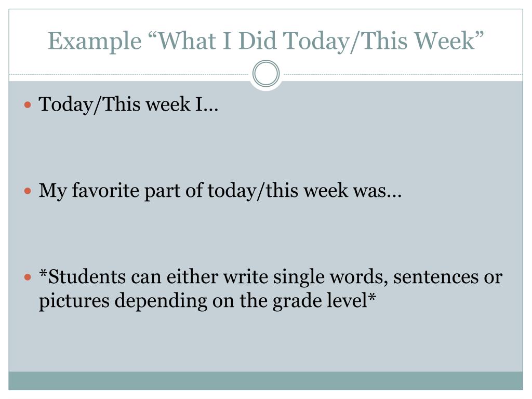532x399 pixels.
Task: Click the bullet beside "My favorite part"
Action: [x=28, y=192]
